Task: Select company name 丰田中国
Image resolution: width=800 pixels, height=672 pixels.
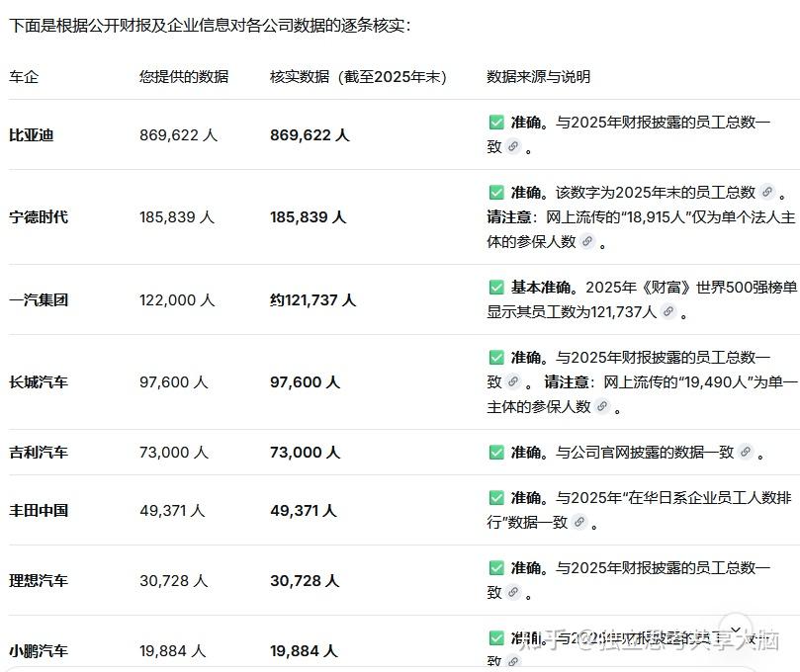Action: (39, 510)
